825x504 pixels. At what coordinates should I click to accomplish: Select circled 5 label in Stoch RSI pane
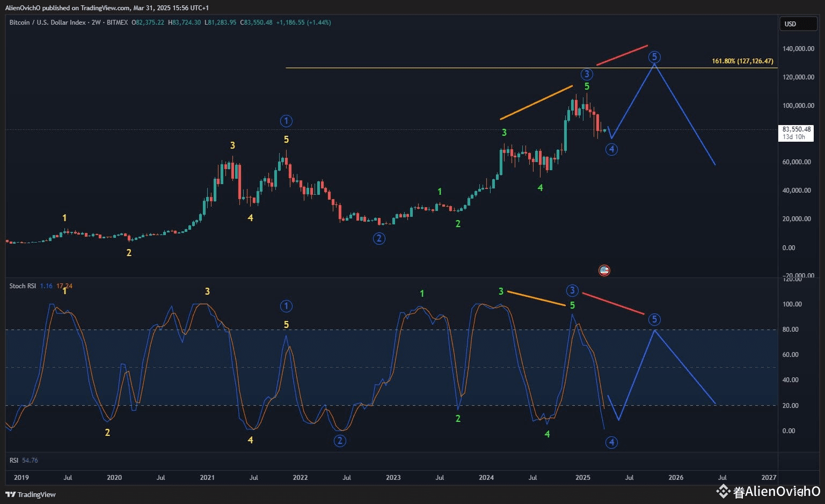coord(654,319)
